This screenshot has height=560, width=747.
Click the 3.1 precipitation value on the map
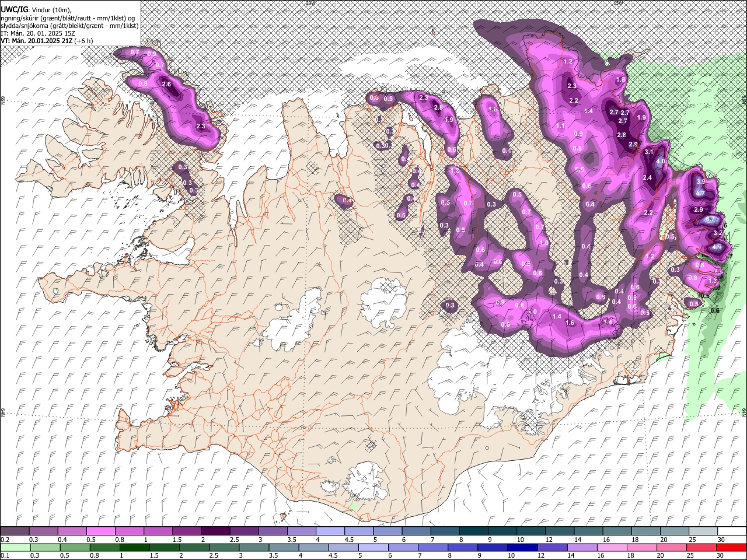click(649, 152)
